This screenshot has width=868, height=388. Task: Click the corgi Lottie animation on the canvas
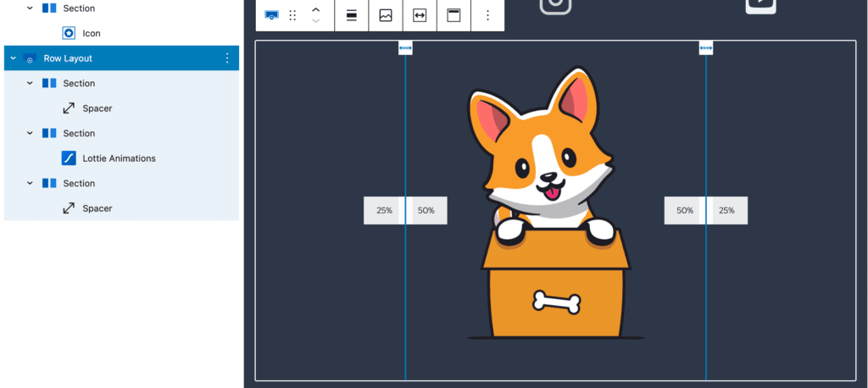point(555,203)
